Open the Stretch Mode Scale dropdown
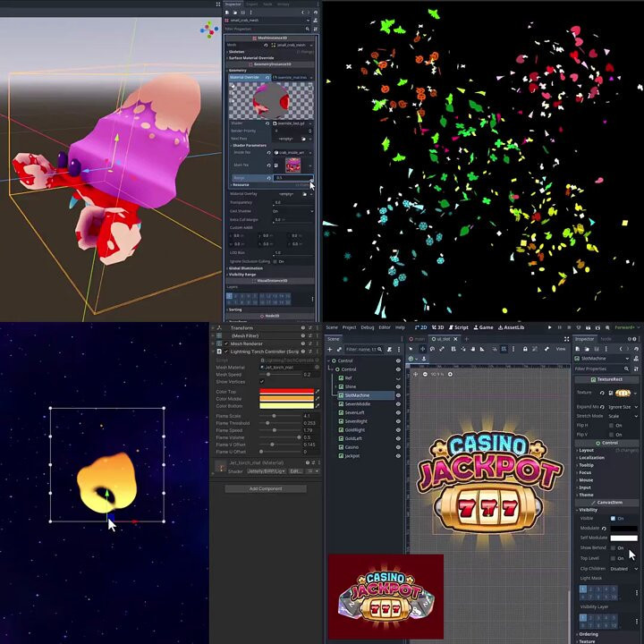 tap(623, 416)
